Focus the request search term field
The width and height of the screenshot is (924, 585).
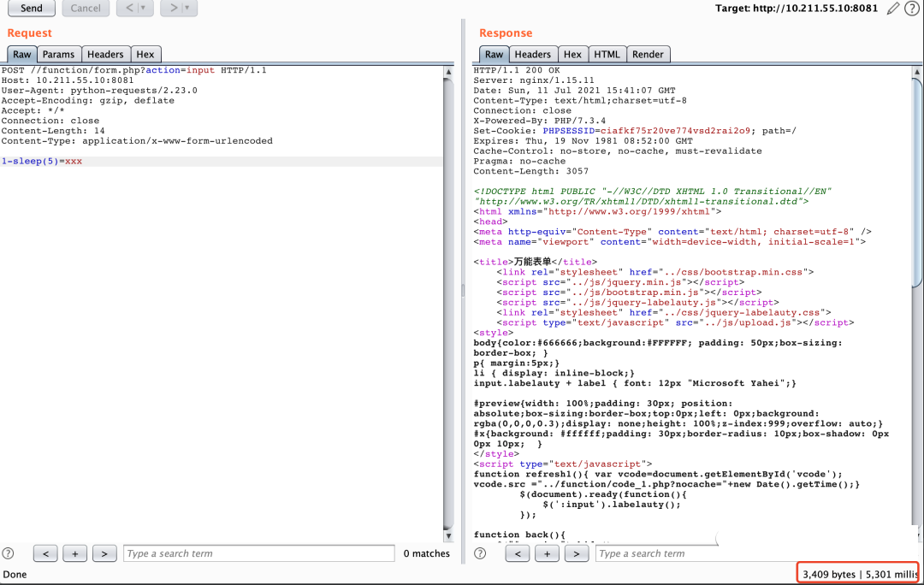pyautogui.click(x=258, y=553)
